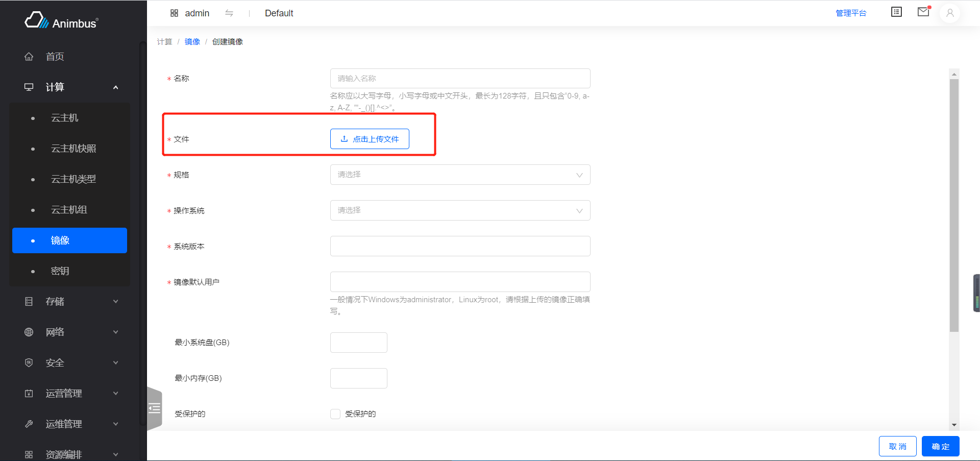
Task: Click the globe icon beside 网络
Action: click(x=29, y=332)
